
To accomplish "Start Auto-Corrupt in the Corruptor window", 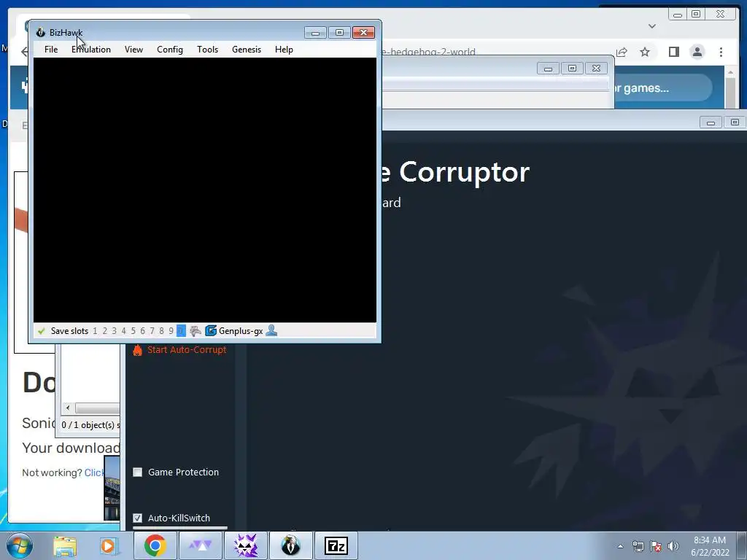I will point(187,350).
